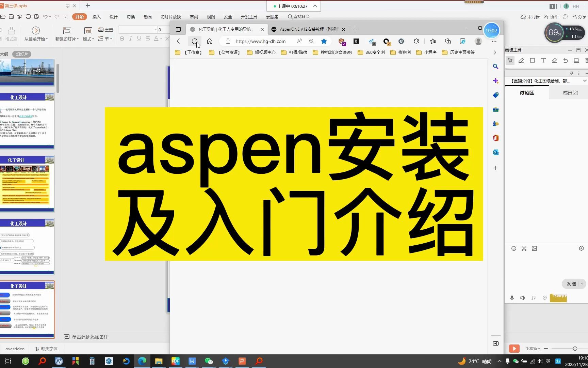This screenshot has height=368, width=588.
Task: Open the emoji picker in the discussion chat
Action: (513, 248)
